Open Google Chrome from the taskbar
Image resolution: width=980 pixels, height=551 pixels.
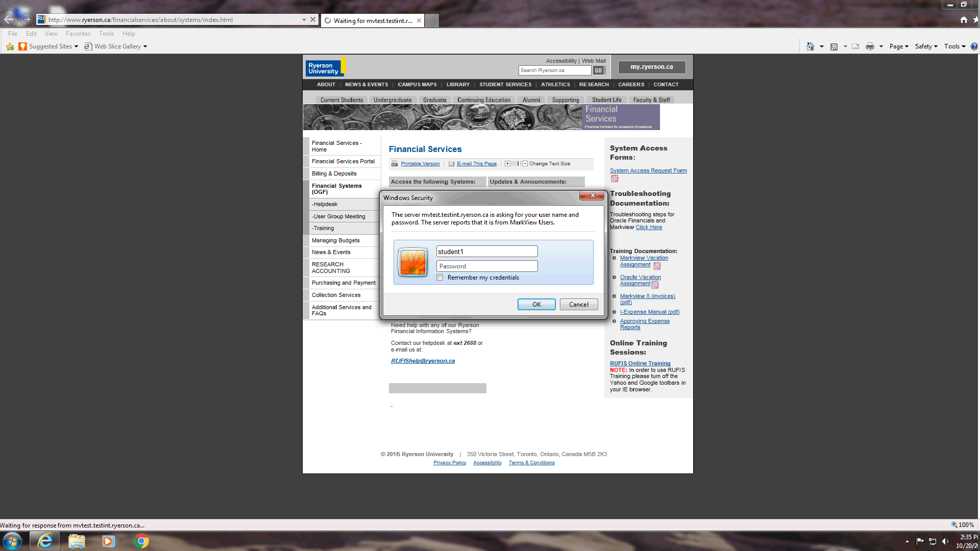141,541
